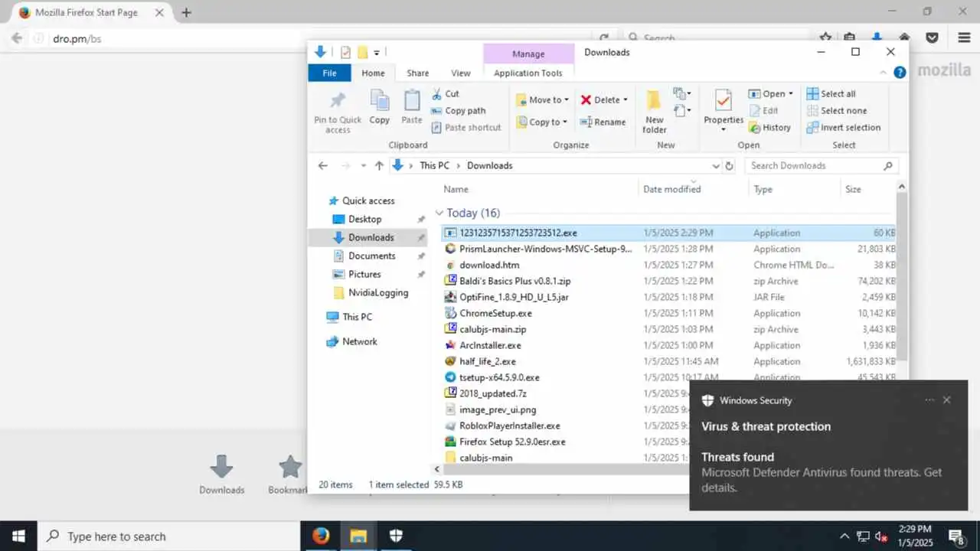This screenshot has height=551, width=980.
Task: Collapse the Today (16) group
Action: pos(439,213)
